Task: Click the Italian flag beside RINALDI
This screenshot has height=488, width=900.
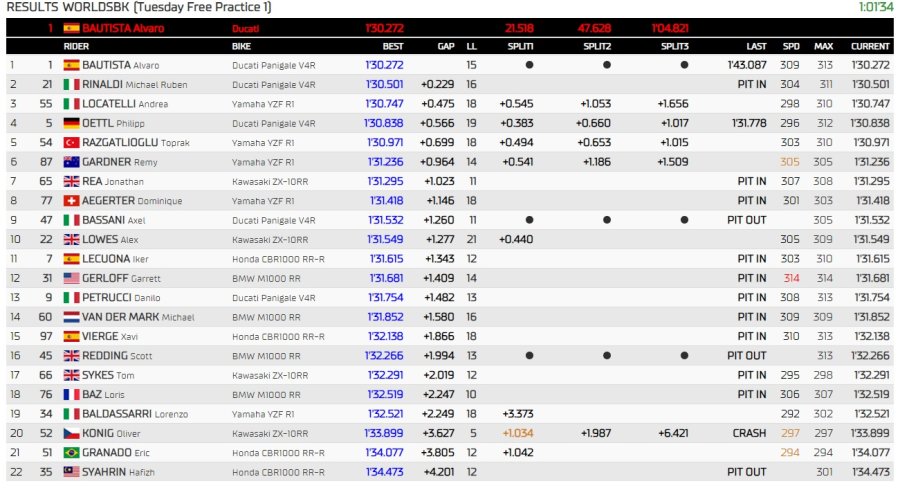Action: pyautogui.click(x=71, y=84)
